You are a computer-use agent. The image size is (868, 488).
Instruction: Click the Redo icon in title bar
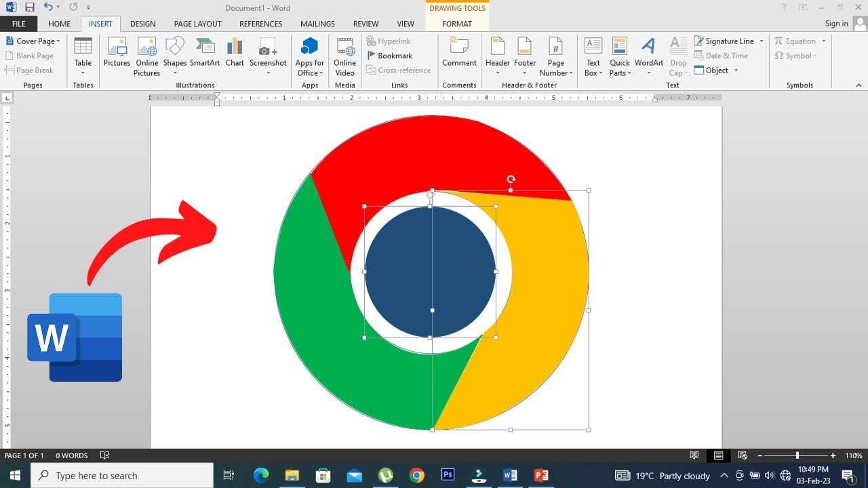pos(73,7)
